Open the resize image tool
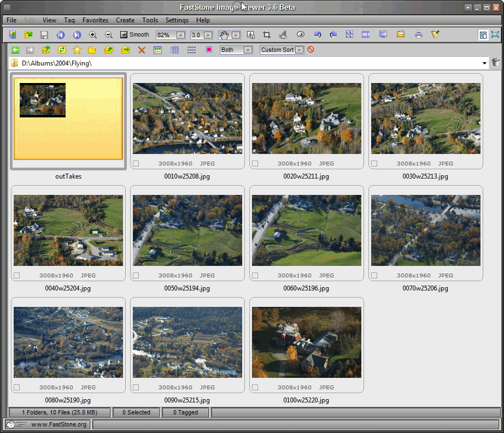 click(x=251, y=34)
